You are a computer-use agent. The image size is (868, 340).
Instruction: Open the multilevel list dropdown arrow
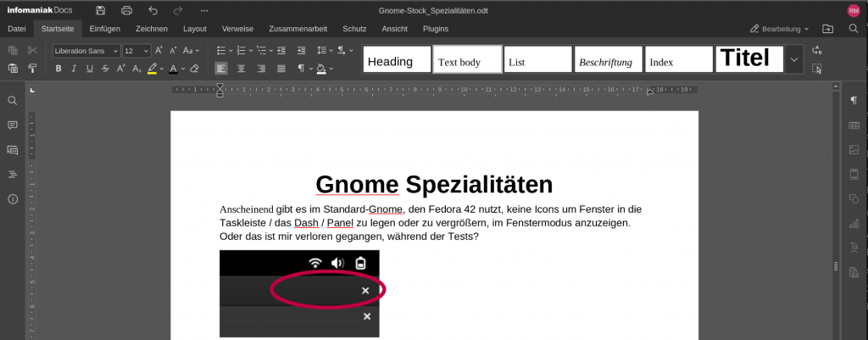point(270,50)
